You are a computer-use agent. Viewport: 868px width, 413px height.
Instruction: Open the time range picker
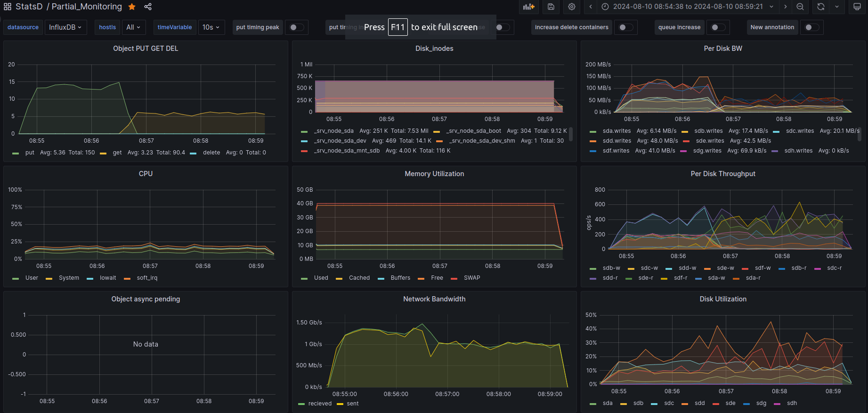688,7
